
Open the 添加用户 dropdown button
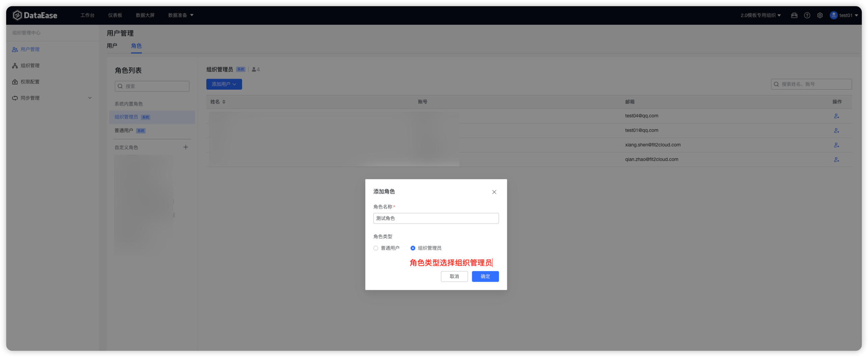click(x=224, y=84)
